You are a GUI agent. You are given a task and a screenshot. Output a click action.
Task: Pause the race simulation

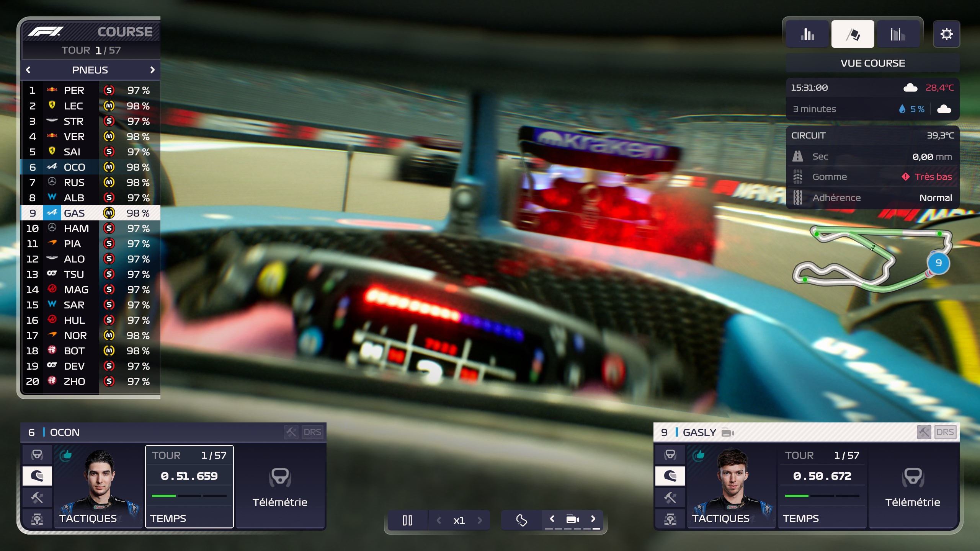click(x=407, y=520)
